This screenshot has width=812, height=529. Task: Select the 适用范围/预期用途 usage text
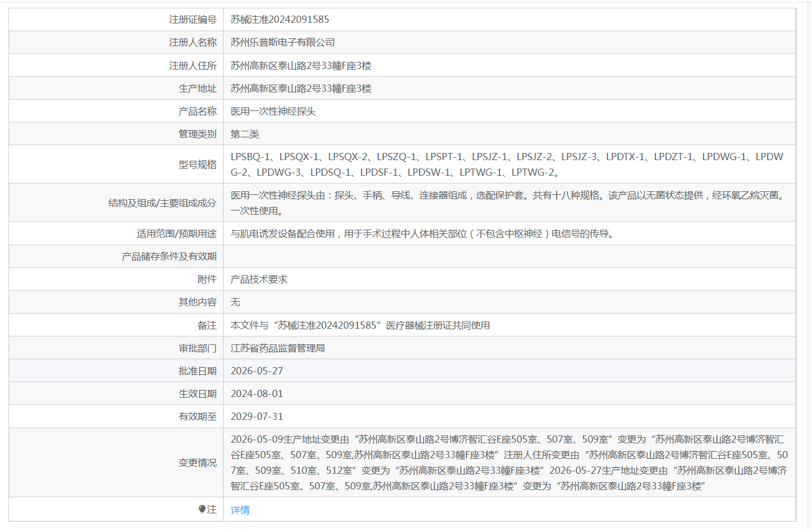(422, 233)
